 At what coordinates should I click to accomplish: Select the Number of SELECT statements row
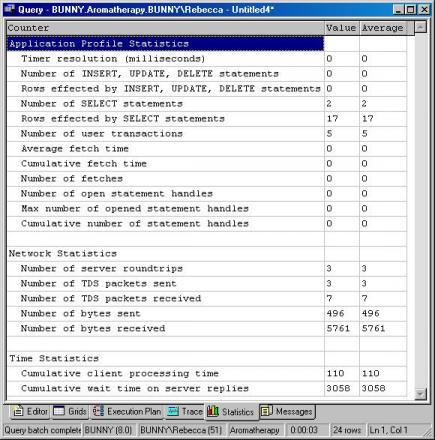point(207,104)
